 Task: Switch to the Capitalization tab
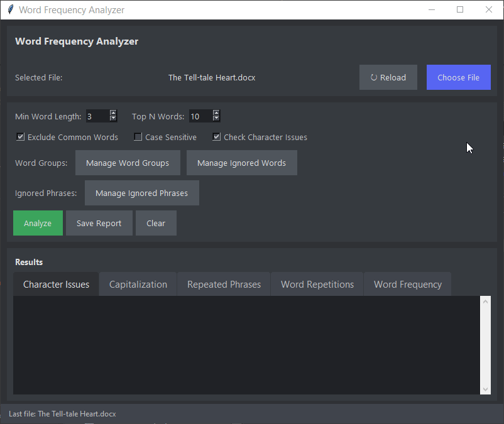[x=138, y=285]
